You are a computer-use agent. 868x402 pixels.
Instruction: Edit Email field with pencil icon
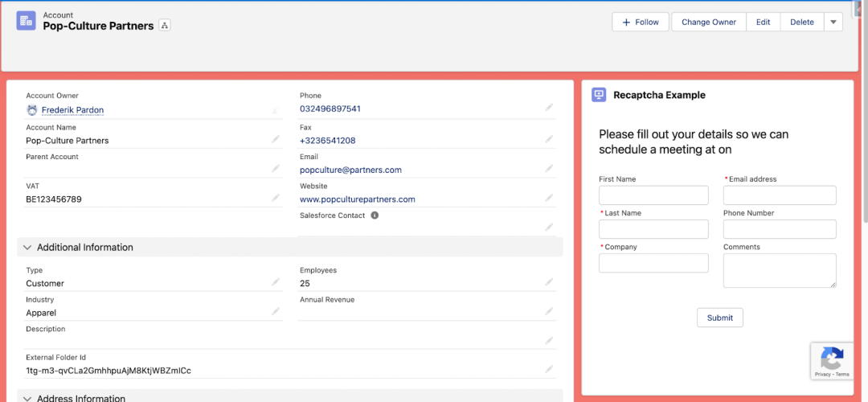(549, 168)
